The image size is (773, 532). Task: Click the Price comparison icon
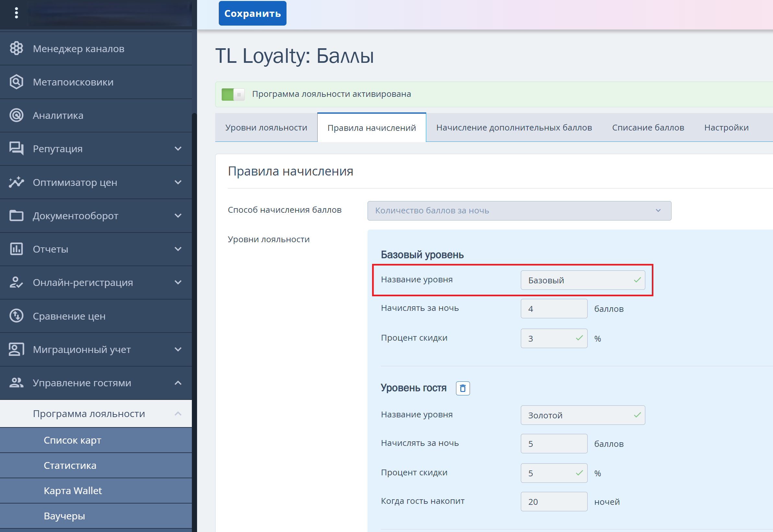16,316
